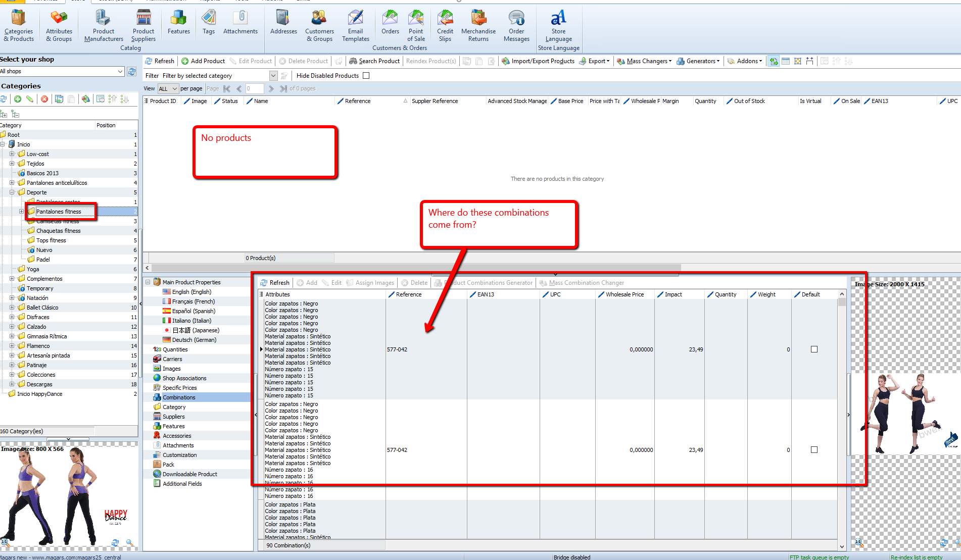Collapse the Deporte category tree node
The height and width of the screenshot is (560, 961).
point(12,192)
